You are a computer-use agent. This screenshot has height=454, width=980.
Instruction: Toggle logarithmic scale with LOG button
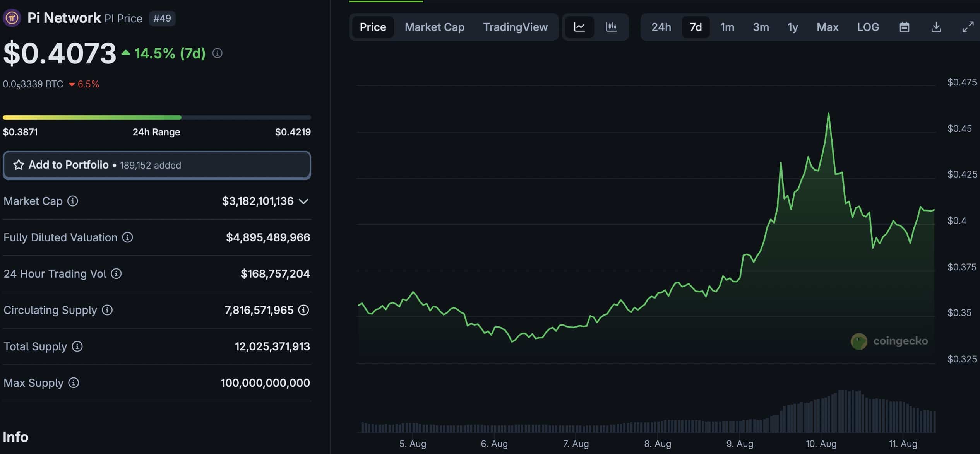(x=869, y=27)
